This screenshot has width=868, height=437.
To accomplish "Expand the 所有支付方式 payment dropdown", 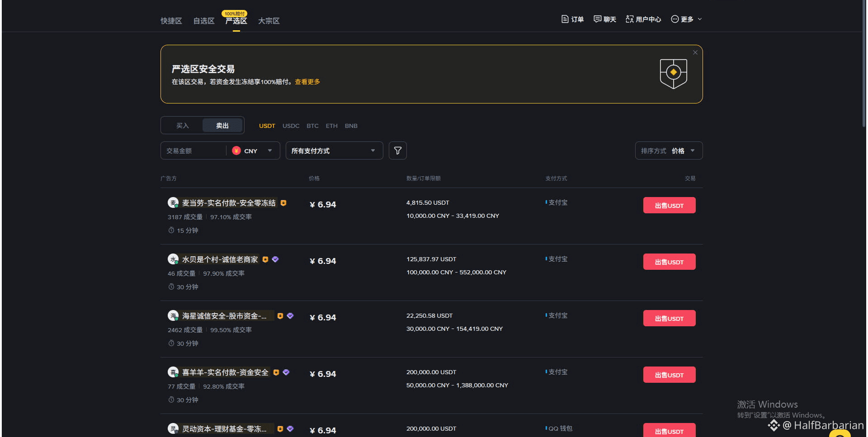I will (x=335, y=150).
